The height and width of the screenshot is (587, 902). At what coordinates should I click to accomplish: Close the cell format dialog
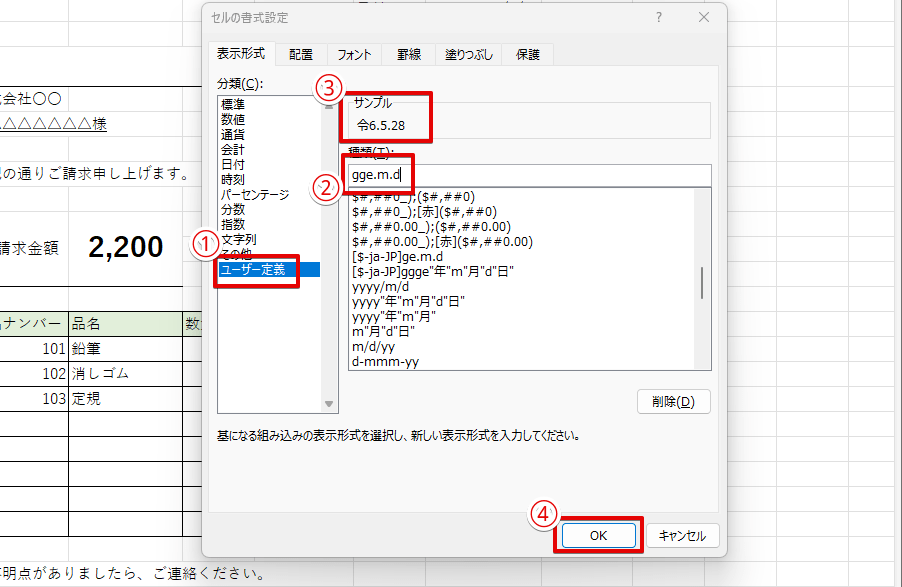pyautogui.click(x=704, y=18)
